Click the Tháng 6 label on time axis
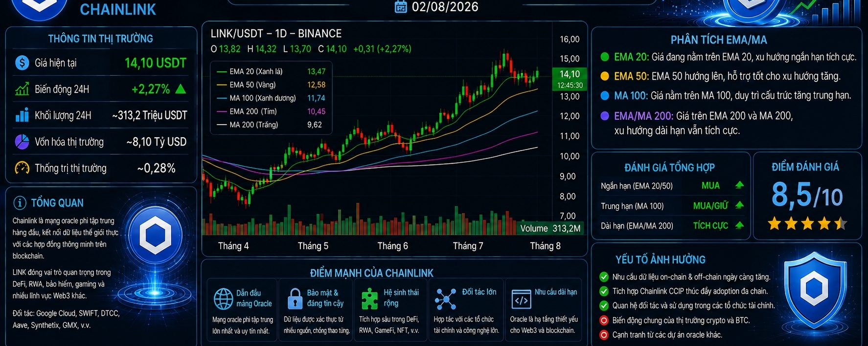 click(392, 246)
